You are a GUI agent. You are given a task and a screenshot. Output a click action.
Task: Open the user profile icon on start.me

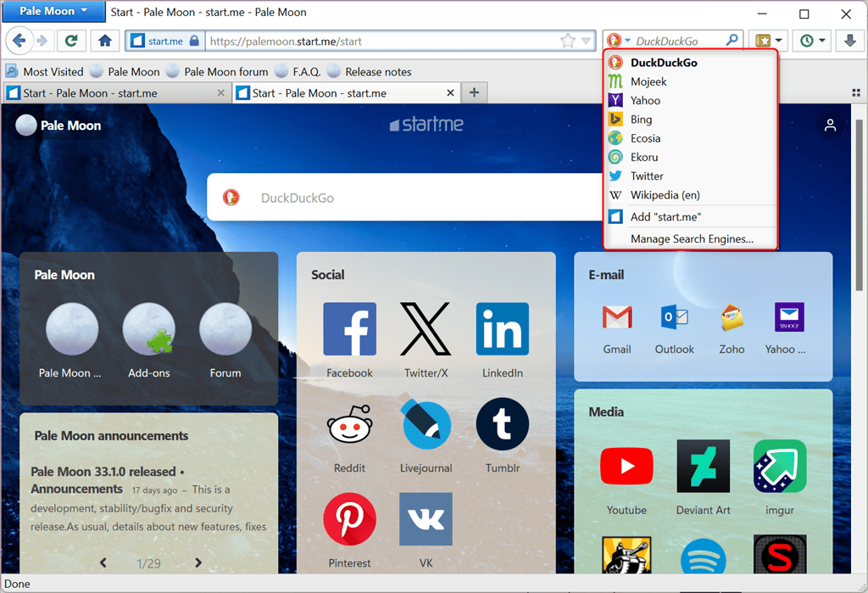coord(830,126)
